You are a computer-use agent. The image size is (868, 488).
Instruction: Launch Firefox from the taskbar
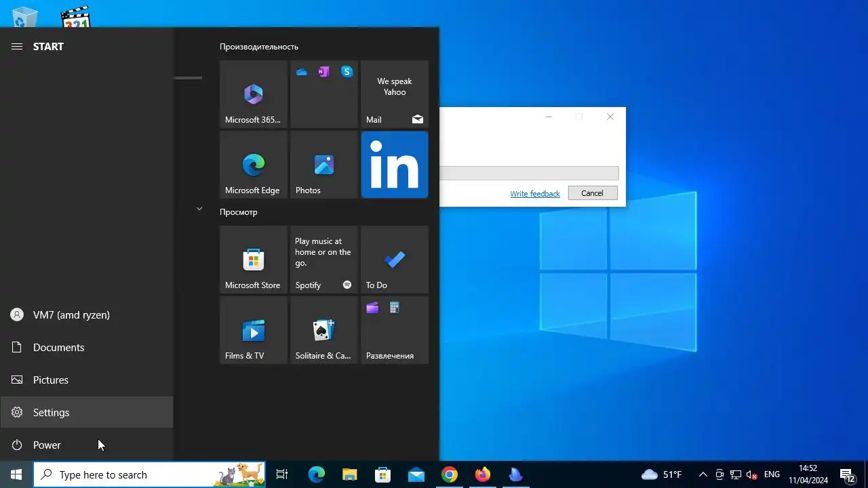482,474
